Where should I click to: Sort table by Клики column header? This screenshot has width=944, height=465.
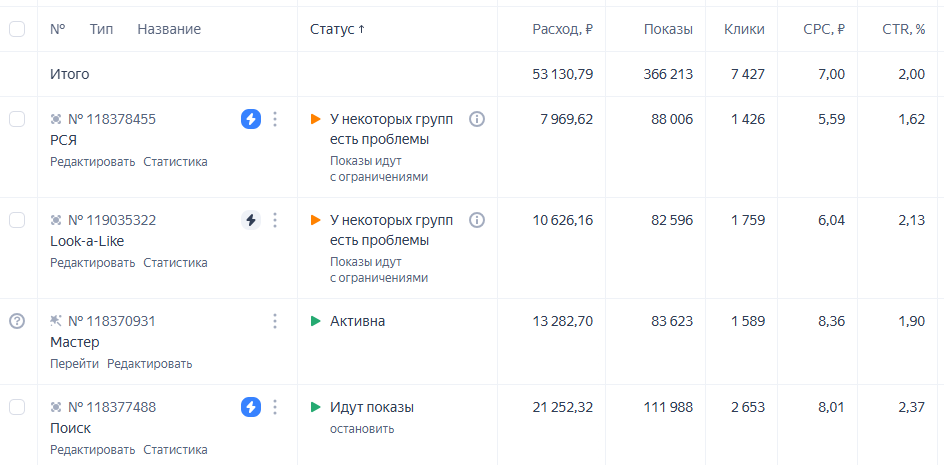[743, 29]
